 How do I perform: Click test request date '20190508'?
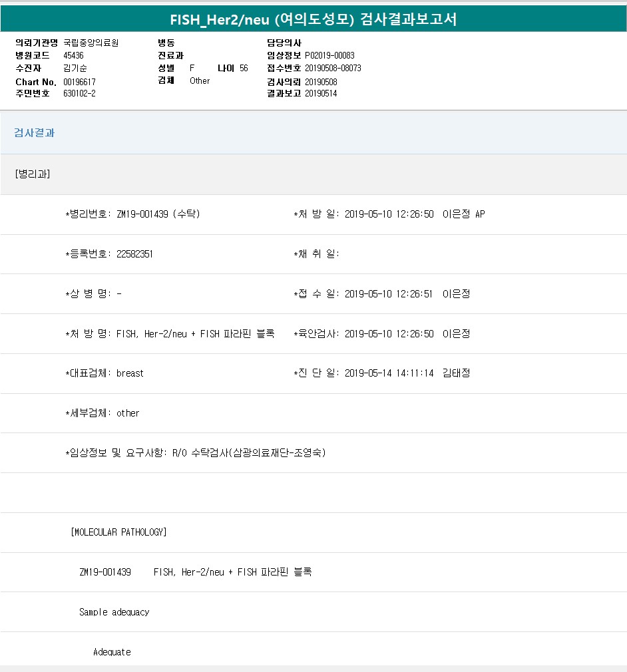point(321,82)
